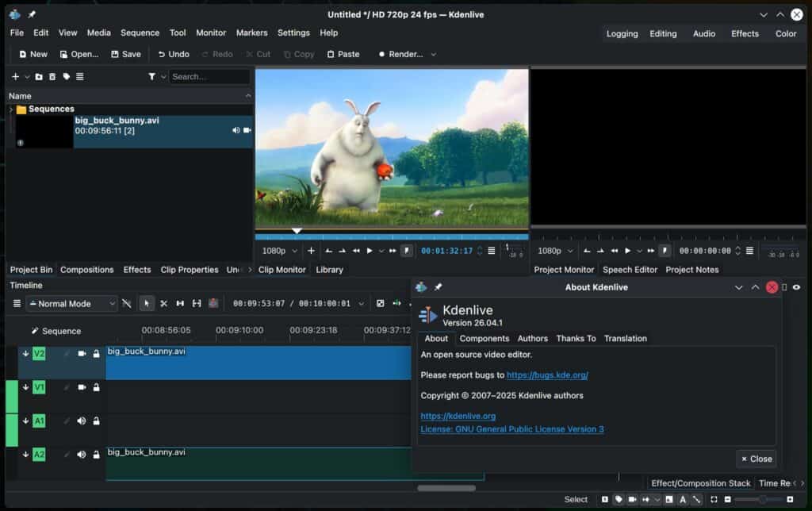Open the GNU General Public License link
The width and height of the screenshot is (812, 511).
click(x=511, y=429)
